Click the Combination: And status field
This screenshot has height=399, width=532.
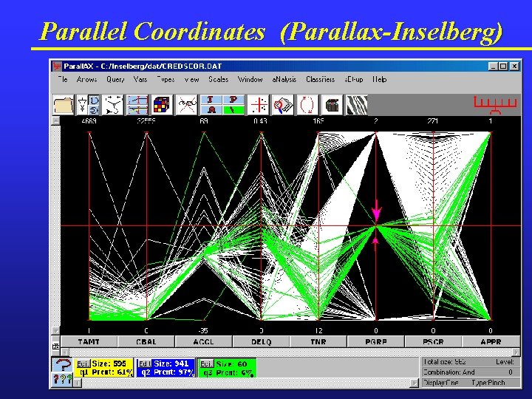pyautogui.click(x=471, y=372)
